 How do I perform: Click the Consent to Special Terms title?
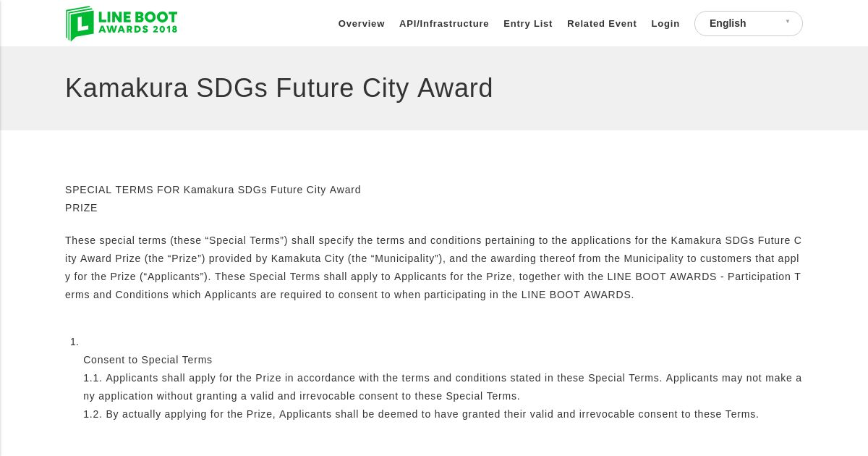(x=148, y=360)
